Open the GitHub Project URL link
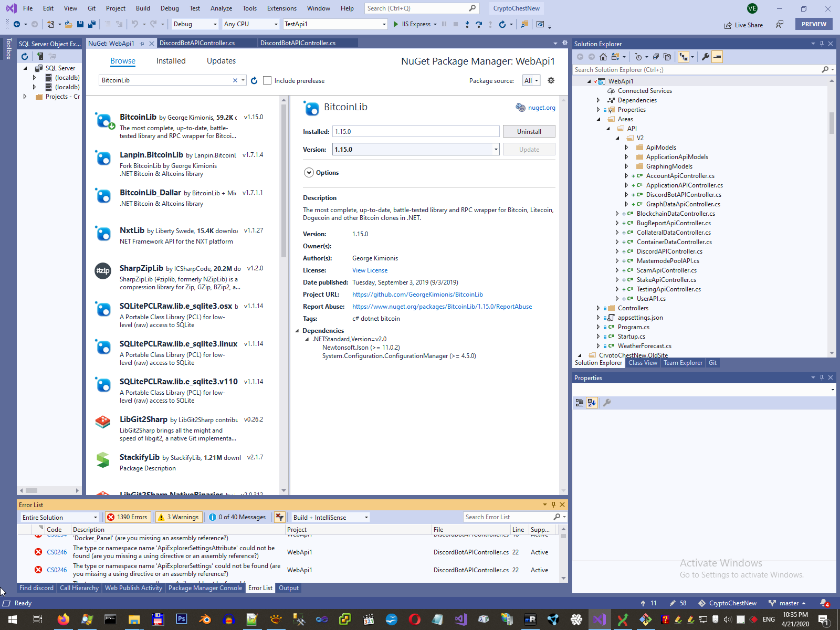This screenshot has height=630, width=840. click(x=417, y=295)
